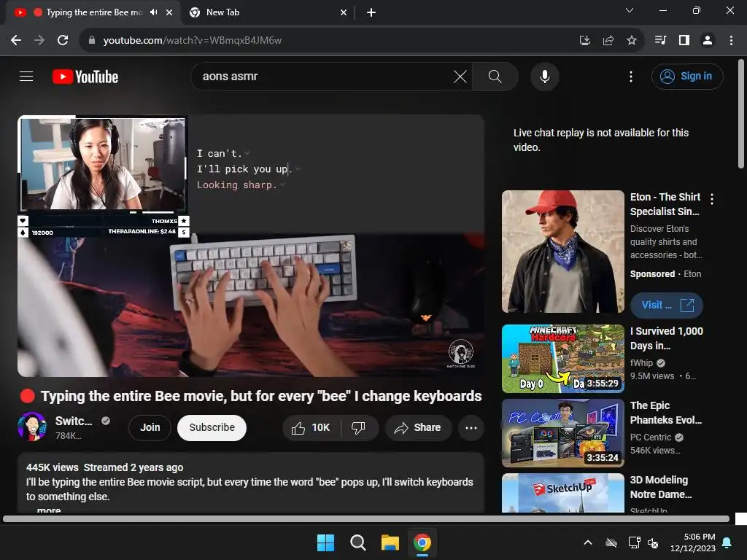Open Windows taskbar search

(357, 542)
